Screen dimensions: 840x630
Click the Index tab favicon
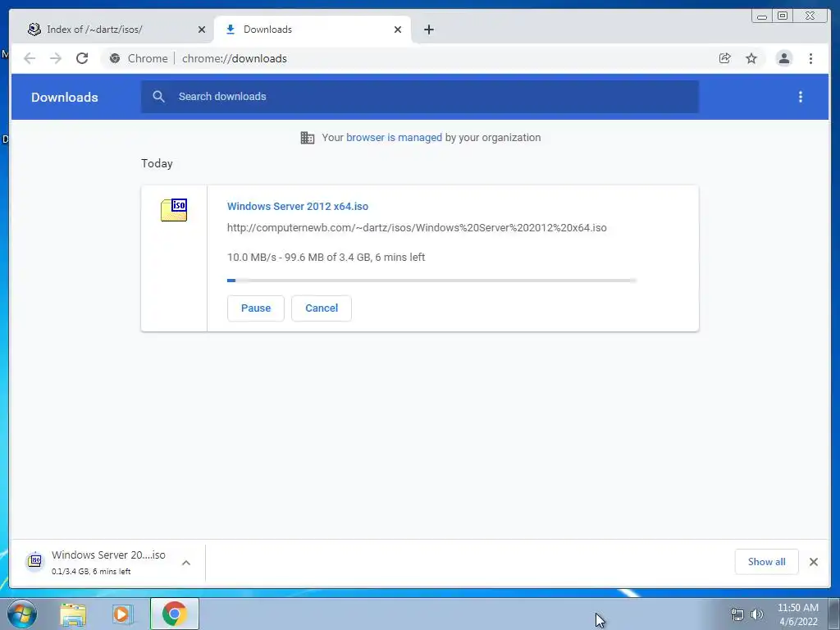pos(34,30)
